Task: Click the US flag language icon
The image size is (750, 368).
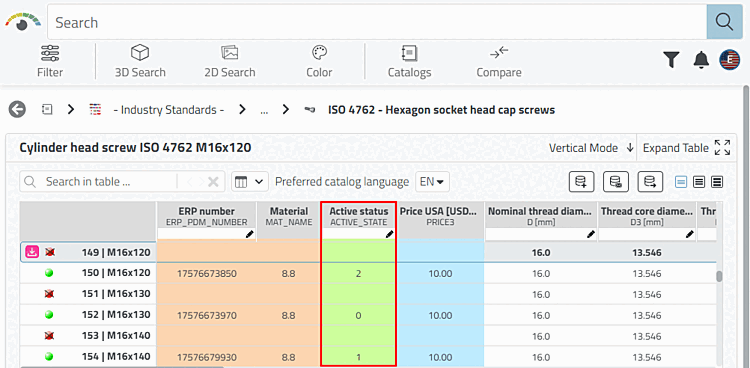Action: pos(730,60)
